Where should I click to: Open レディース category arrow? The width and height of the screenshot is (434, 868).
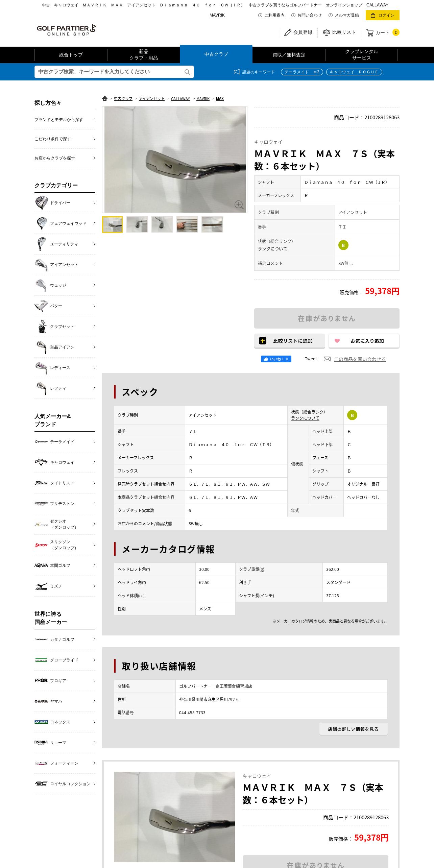coord(94,368)
